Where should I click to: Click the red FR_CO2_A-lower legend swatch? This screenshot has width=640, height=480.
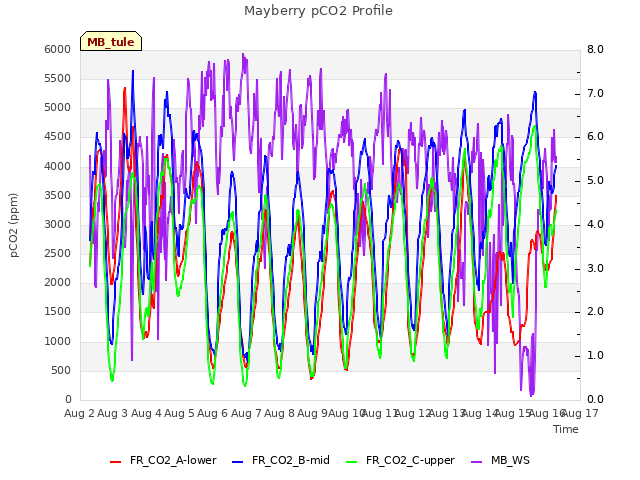coord(116,462)
